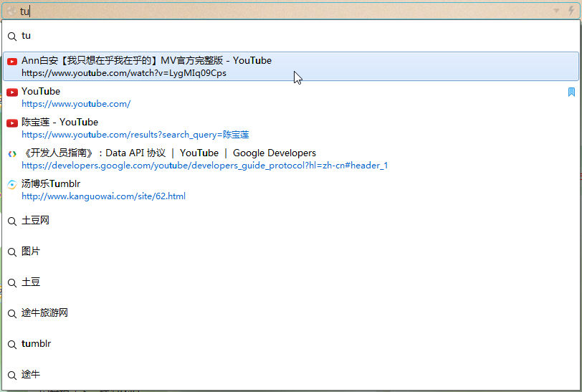Click the globe icon beside 'tu' in address bar
Screen dimensions: 582x392
click(x=11, y=11)
